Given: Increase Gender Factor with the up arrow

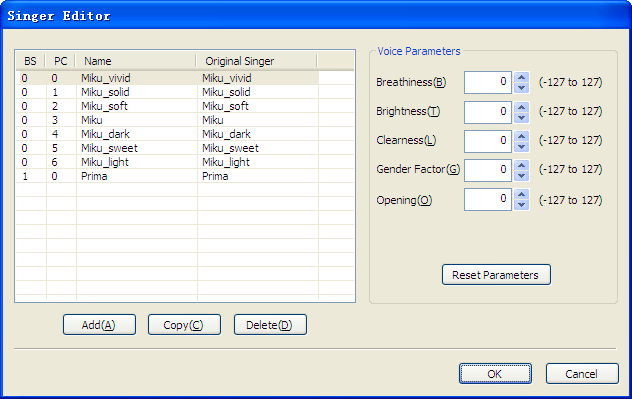Looking at the screenshot, I should [522, 165].
